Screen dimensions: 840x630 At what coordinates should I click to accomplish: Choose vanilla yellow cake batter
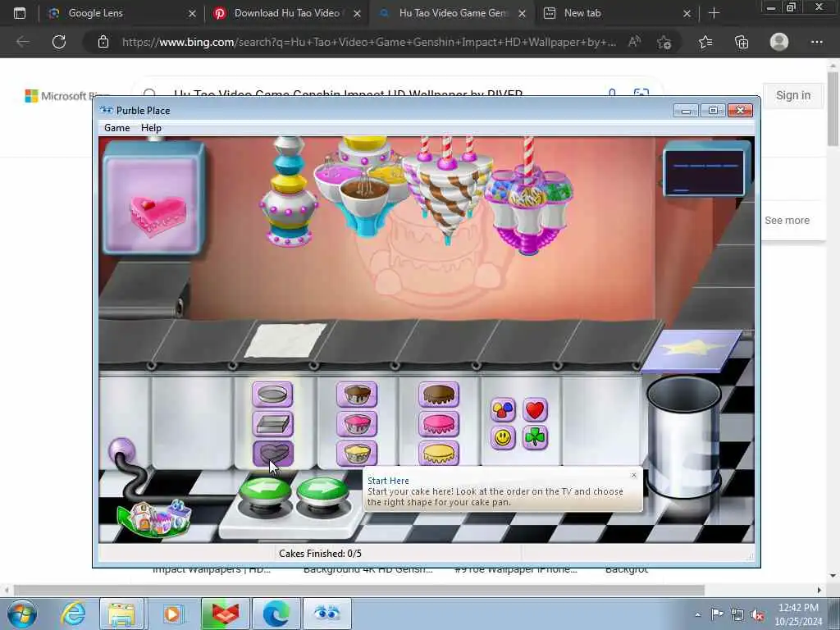357,454
